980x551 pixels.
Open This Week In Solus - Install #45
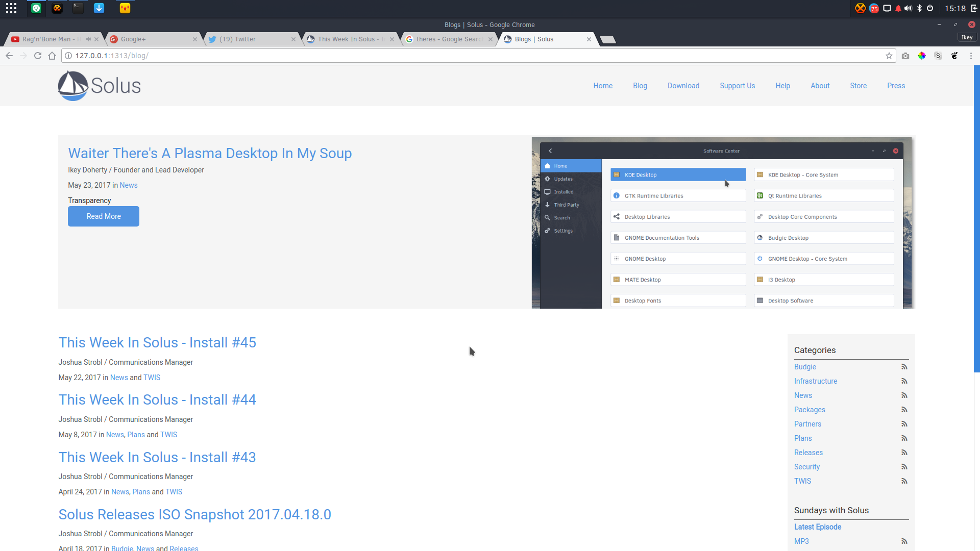click(x=157, y=342)
